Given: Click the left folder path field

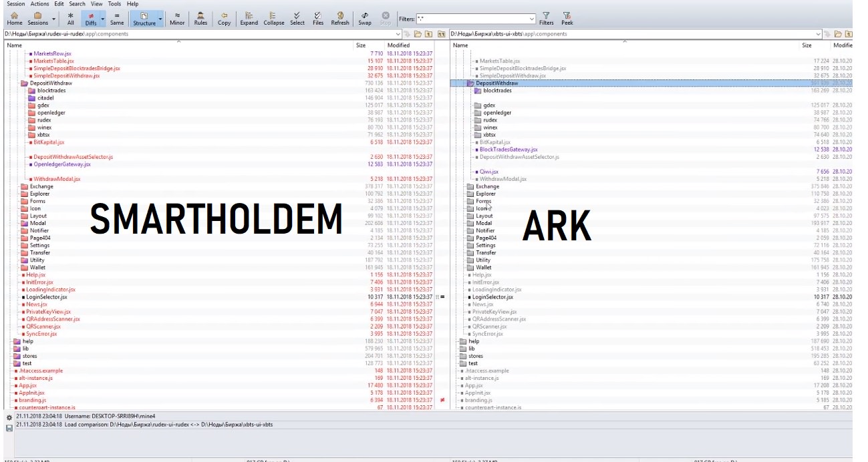Looking at the screenshot, I should 202,33.
